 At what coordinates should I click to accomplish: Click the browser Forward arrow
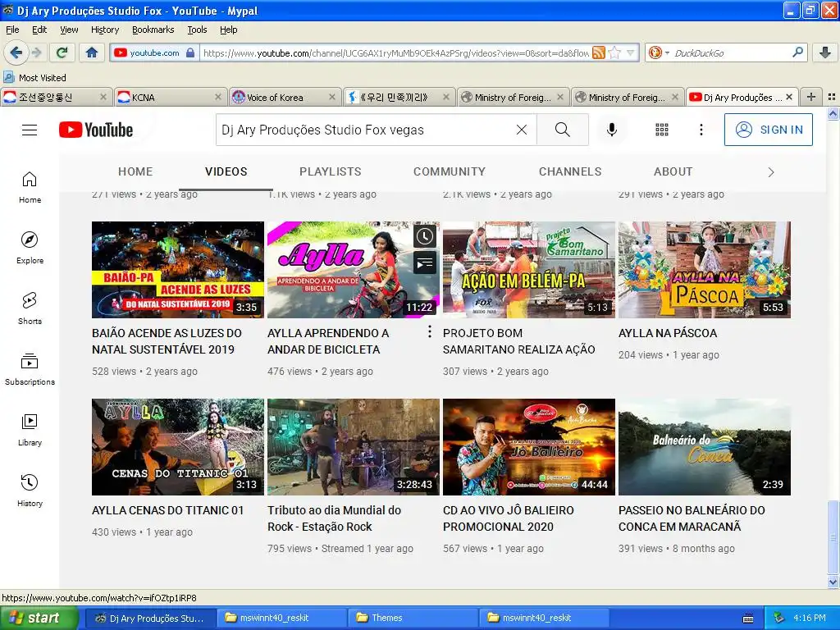[36, 52]
